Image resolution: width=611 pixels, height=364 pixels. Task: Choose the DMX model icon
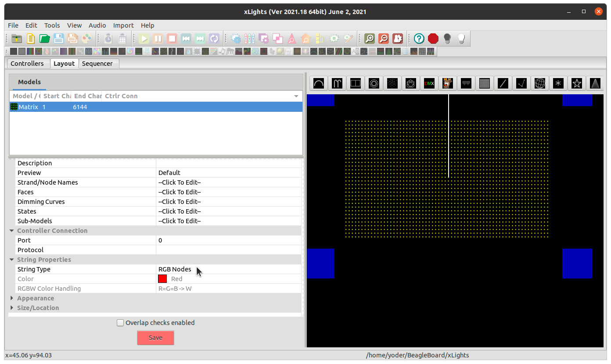(429, 83)
